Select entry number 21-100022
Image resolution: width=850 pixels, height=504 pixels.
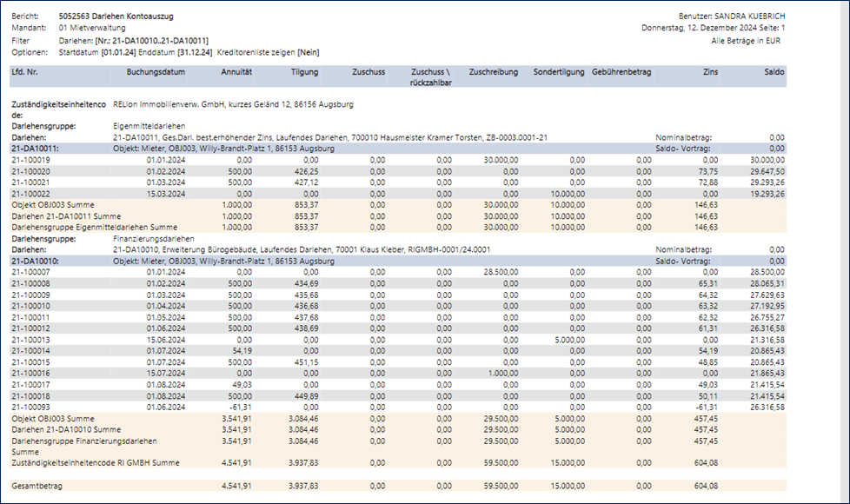[x=30, y=194]
